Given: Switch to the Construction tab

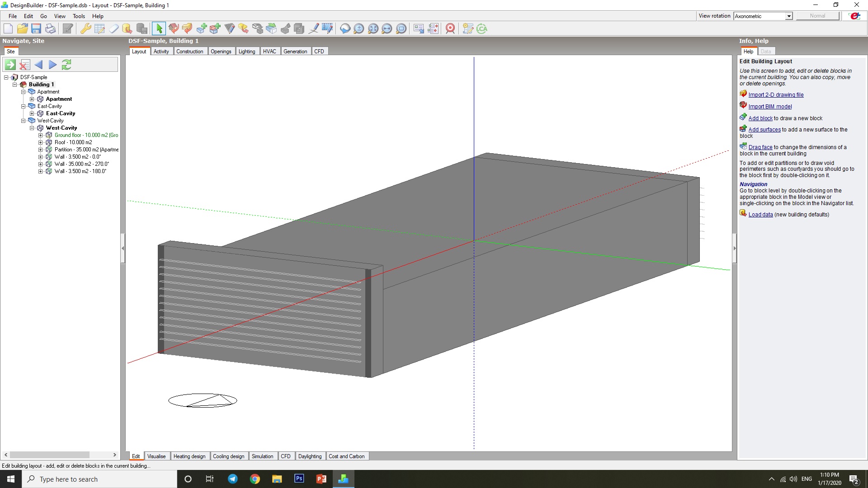Looking at the screenshot, I should (x=189, y=52).
